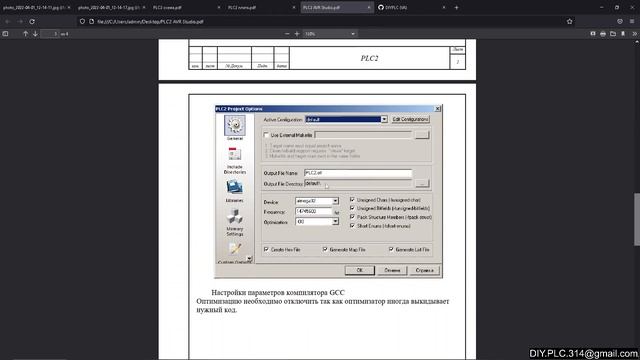Click the PDF page number field

[x=50, y=34]
